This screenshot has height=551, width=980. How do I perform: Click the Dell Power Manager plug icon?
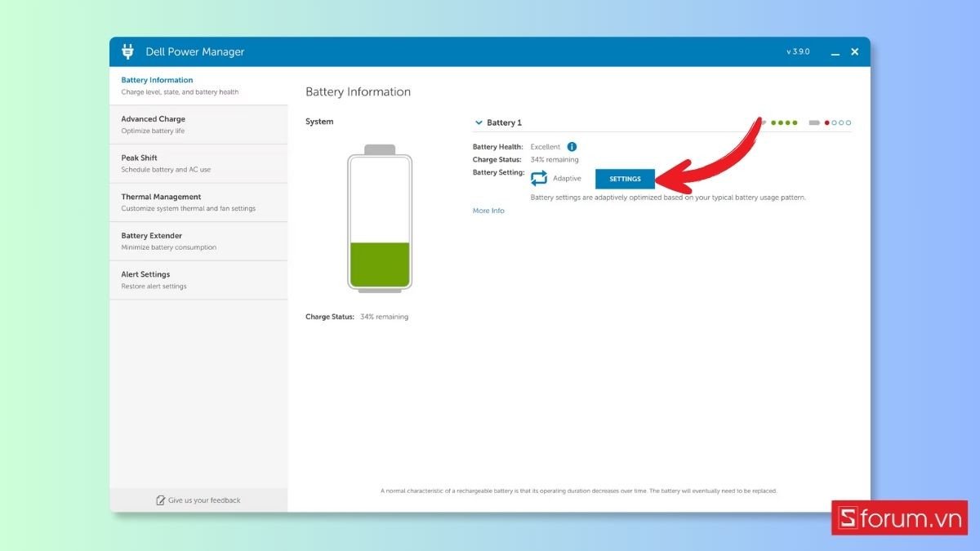(x=127, y=51)
